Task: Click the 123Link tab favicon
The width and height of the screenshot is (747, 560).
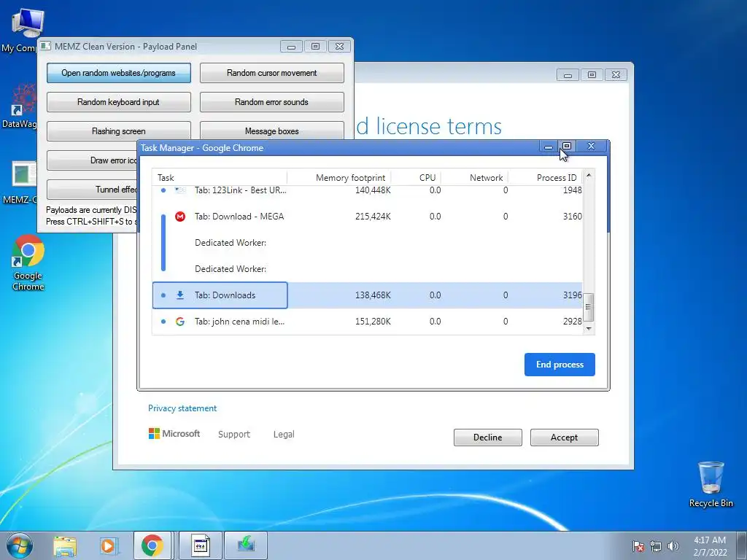Action: [180, 190]
